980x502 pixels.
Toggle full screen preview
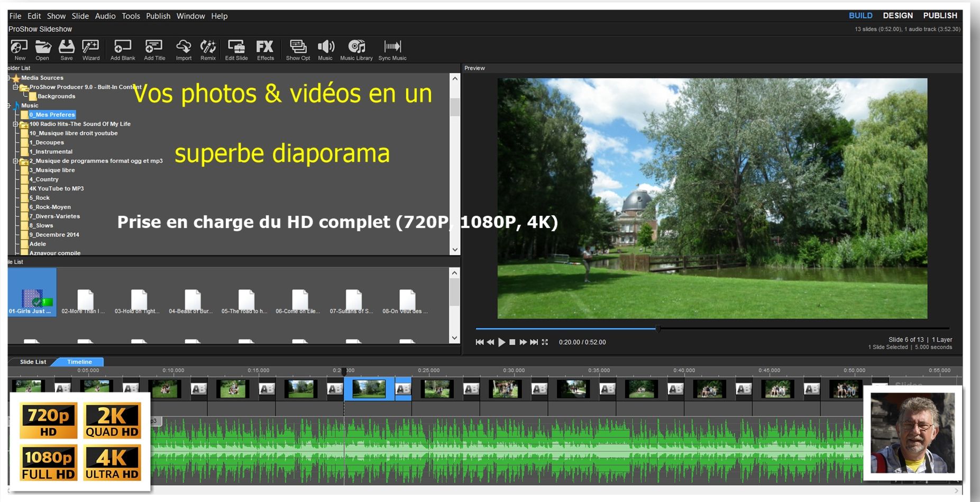545,342
